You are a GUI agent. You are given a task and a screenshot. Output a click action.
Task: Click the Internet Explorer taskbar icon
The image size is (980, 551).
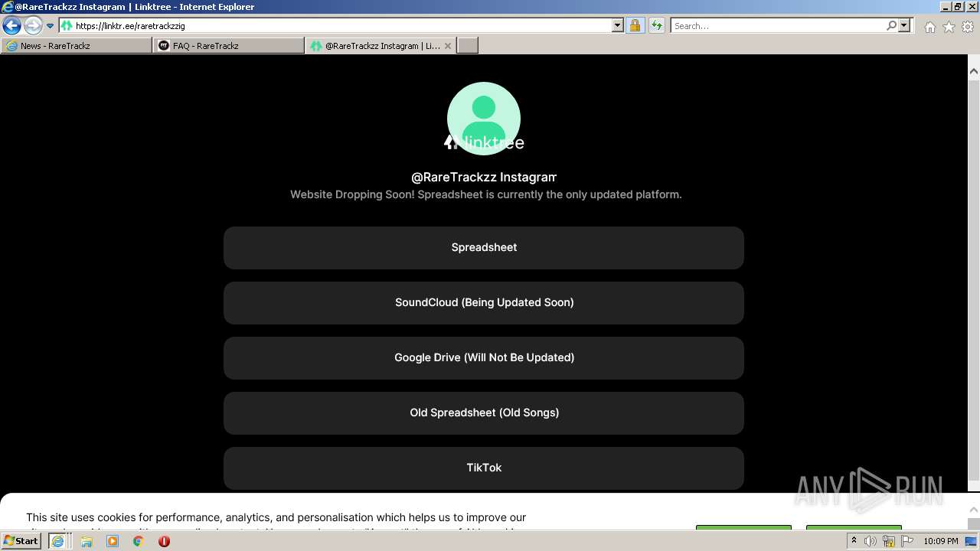click(x=57, y=541)
